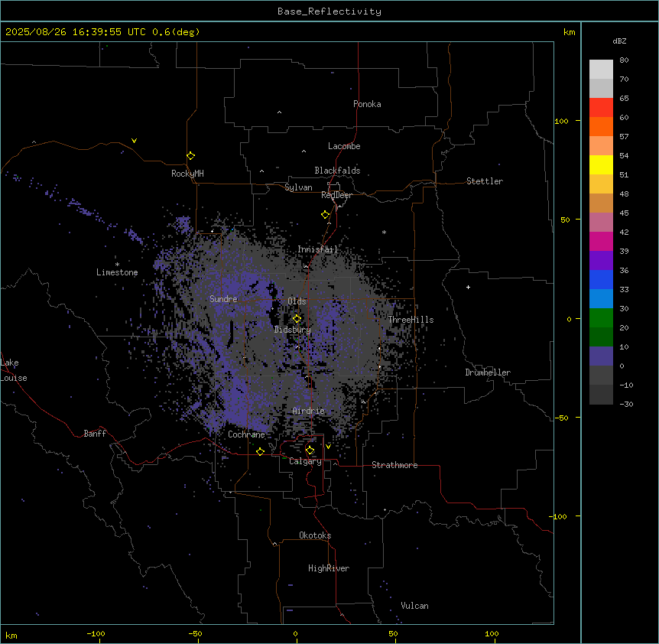Click the RedDeer city label
Viewport: 659px width, 644px height.
pyautogui.click(x=336, y=195)
